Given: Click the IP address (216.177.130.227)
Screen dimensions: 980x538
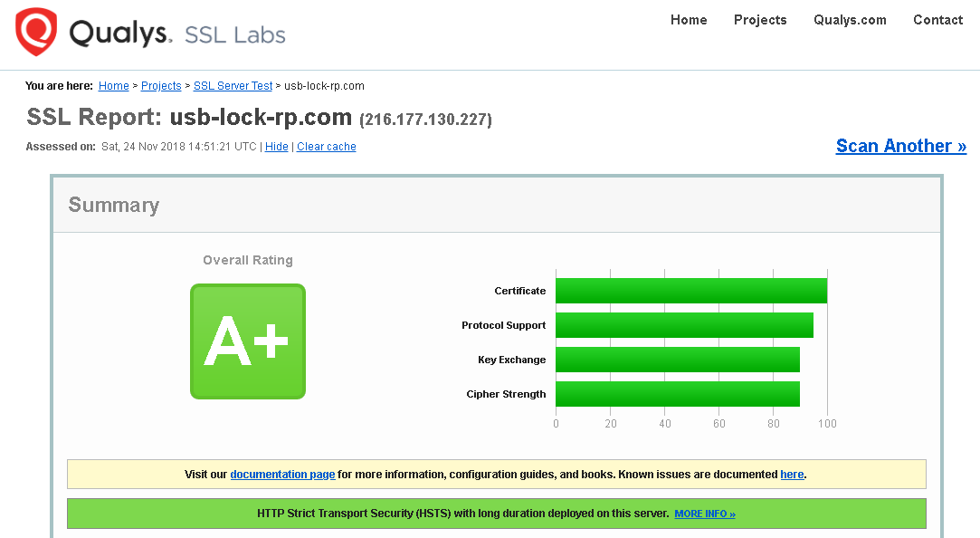Looking at the screenshot, I should [x=425, y=120].
